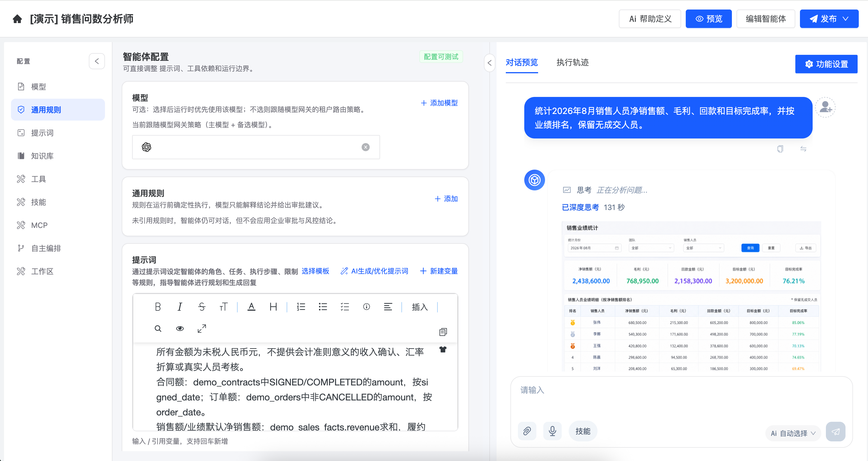Open the sales statistics result thumbnail
This screenshot has width=868, height=461.
click(691, 296)
